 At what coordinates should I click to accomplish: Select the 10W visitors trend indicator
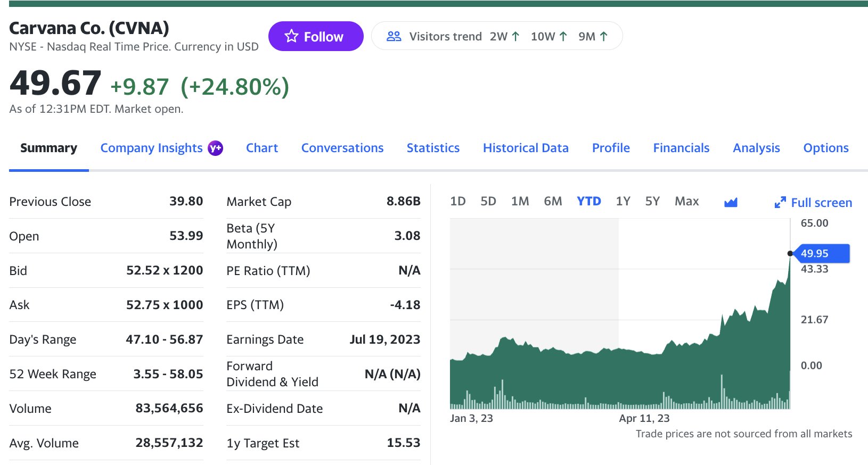pos(548,36)
